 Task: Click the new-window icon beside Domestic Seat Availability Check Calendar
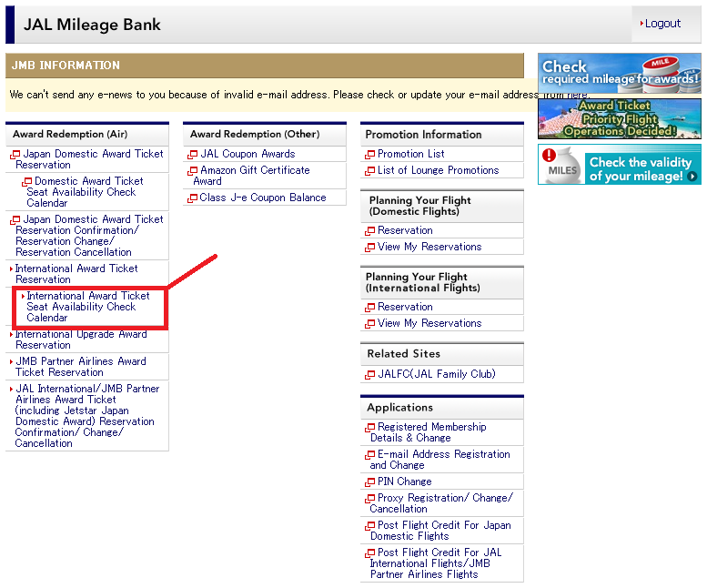coord(26,182)
